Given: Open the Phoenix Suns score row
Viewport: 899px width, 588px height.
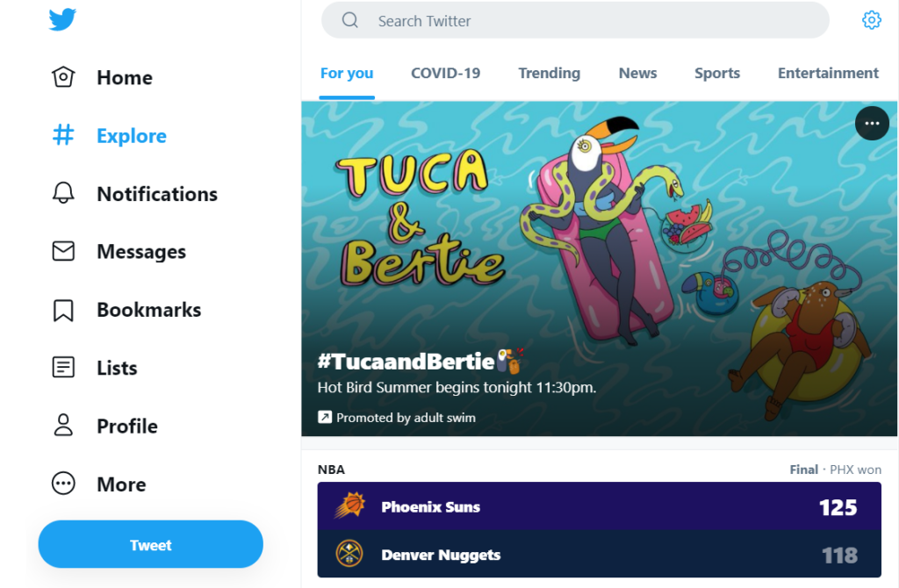Looking at the screenshot, I should pyautogui.click(x=599, y=506).
